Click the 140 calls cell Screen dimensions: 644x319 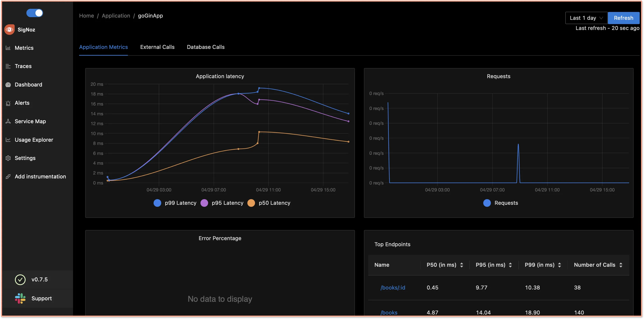pyautogui.click(x=579, y=312)
